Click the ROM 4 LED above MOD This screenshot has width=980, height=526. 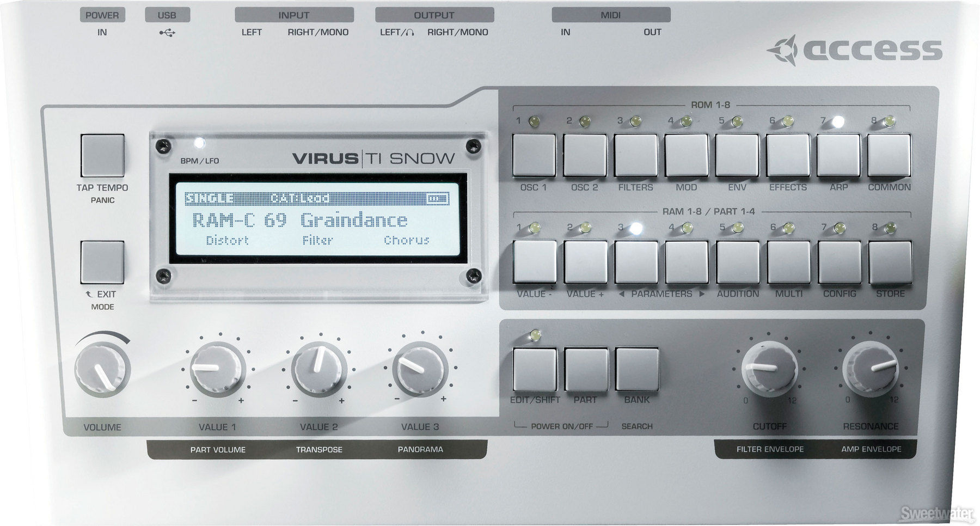pyautogui.click(x=687, y=121)
